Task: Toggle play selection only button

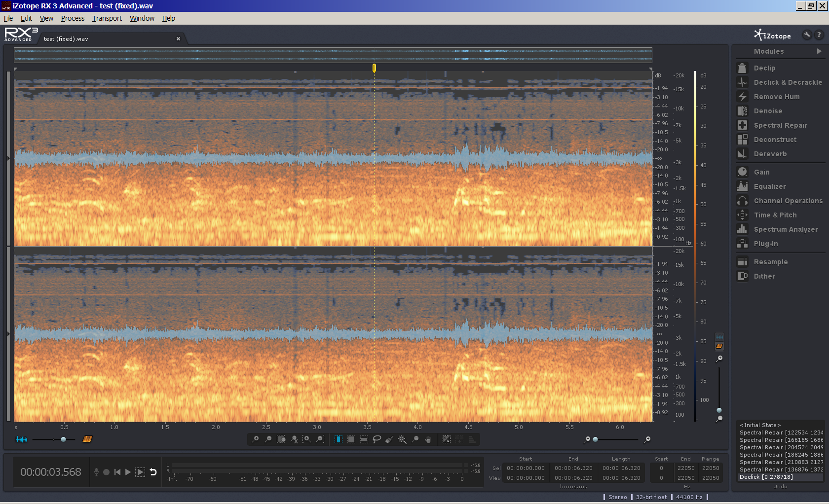Action: tap(140, 472)
